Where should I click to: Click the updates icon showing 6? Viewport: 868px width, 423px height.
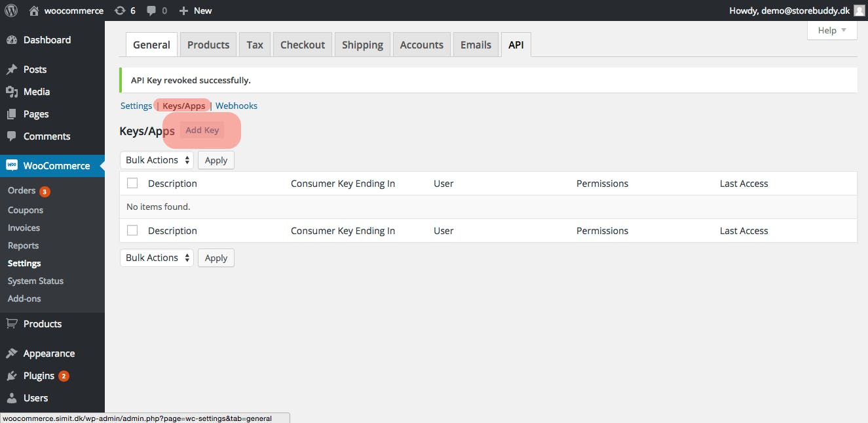(119, 10)
